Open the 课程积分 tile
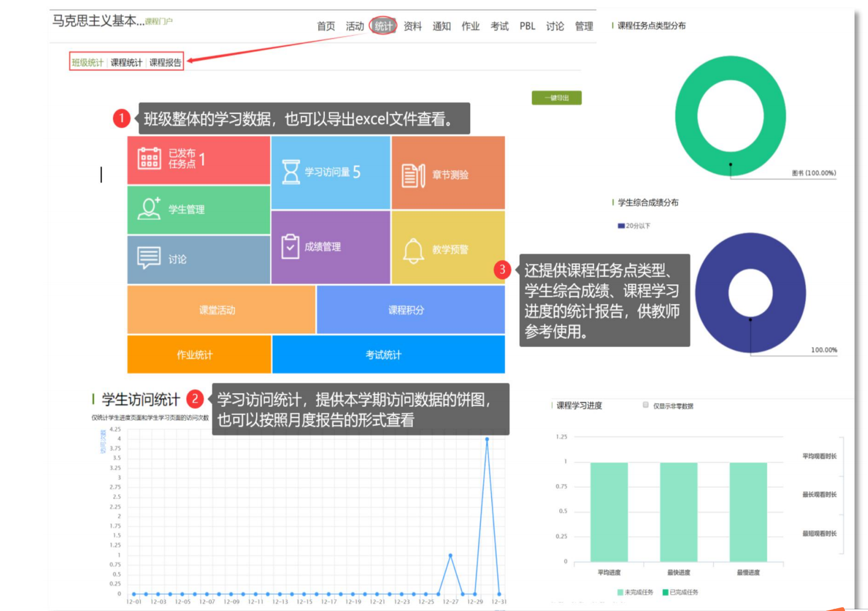 (x=411, y=310)
